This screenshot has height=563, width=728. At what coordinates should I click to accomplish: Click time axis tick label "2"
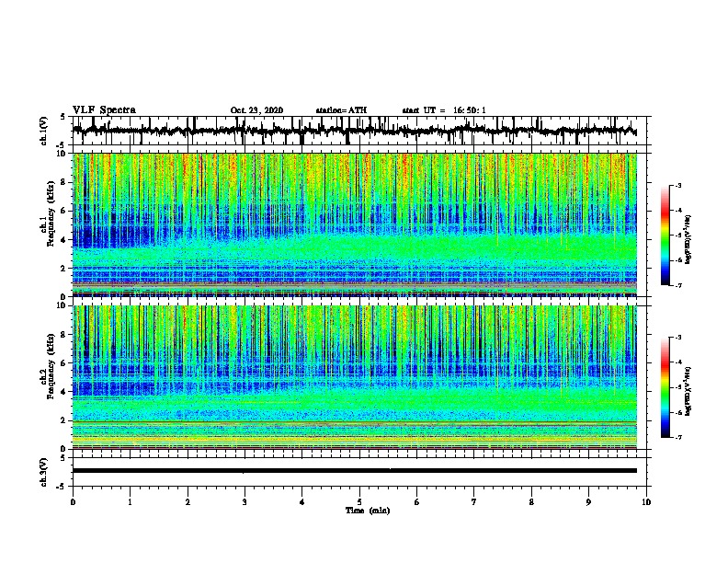188,502
